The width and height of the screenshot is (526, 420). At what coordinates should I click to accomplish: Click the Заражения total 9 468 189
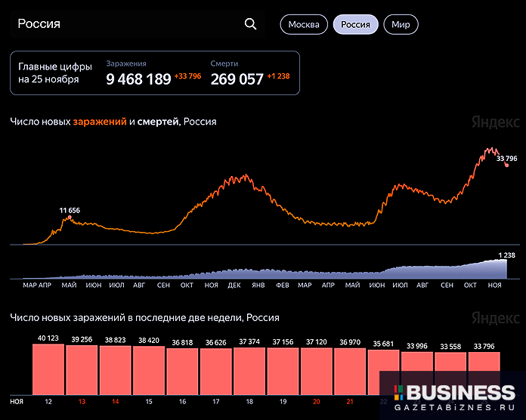point(138,79)
